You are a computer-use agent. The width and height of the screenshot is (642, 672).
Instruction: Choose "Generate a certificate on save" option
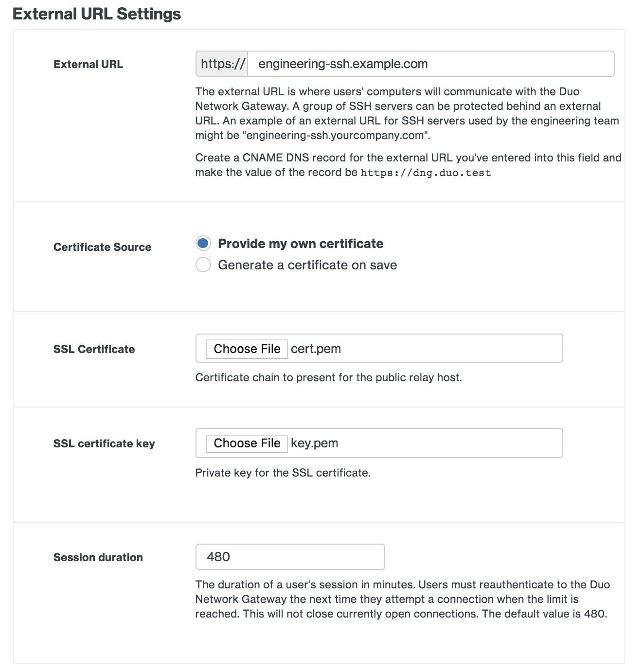pyautogui.click(x=203, y=265)
